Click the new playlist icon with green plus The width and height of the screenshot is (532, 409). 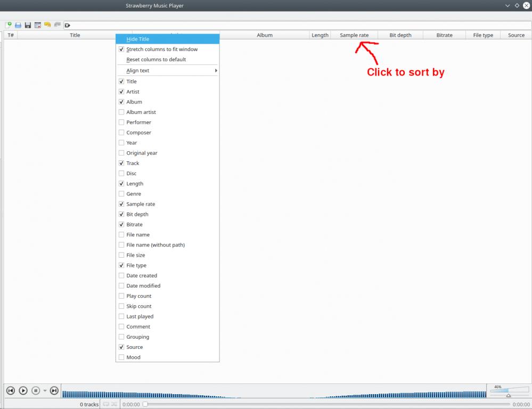pyautogui.click(x=9, y=25)
